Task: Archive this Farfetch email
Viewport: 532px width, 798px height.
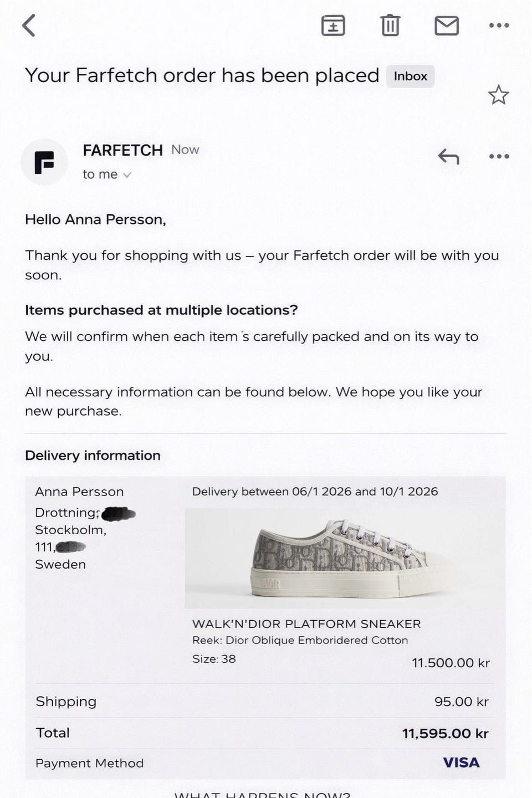Action: click(x=333, y=25)
